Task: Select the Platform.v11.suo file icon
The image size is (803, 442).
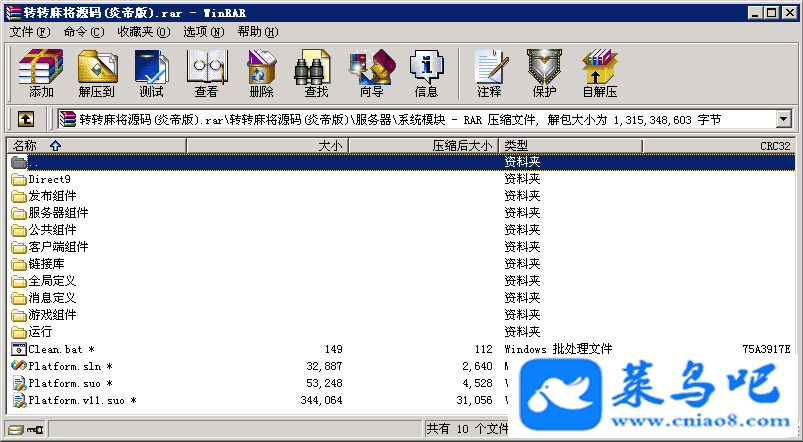Action: point(19,400)
